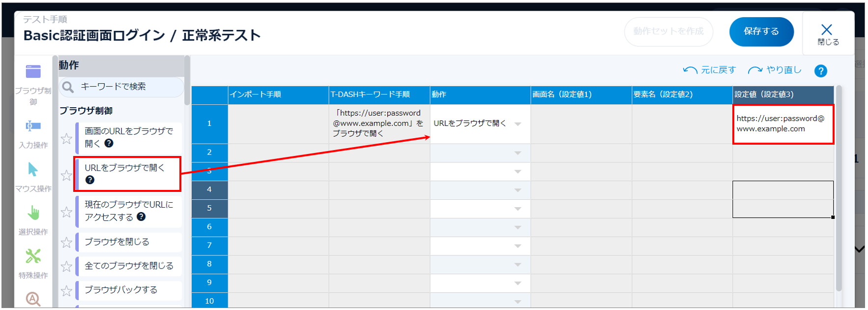Click the blue help question mark icon

pos(820,71)
